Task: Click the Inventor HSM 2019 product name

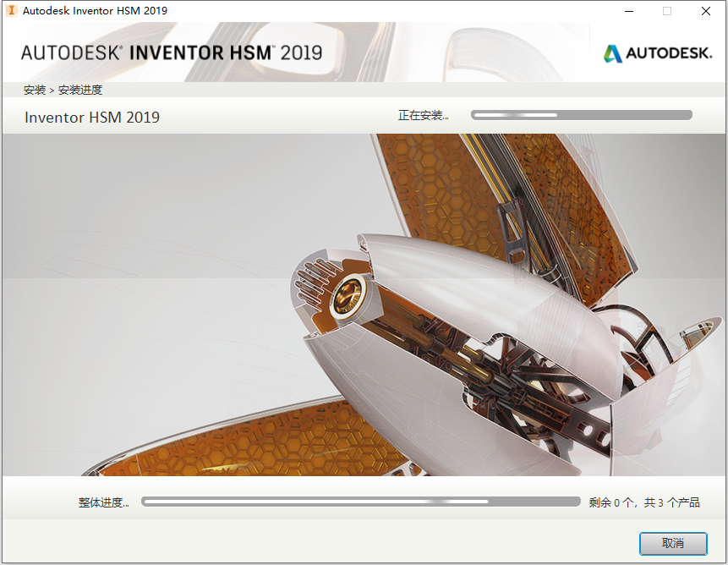Action: [x=92, y=118]
